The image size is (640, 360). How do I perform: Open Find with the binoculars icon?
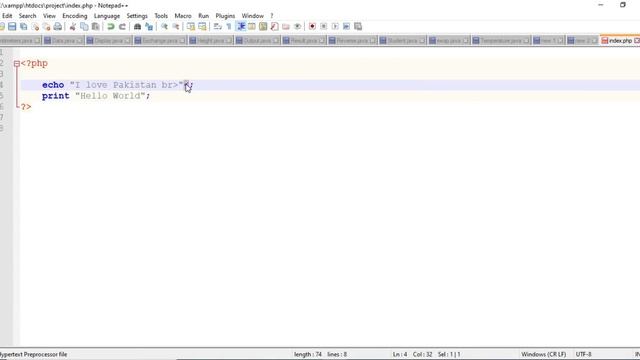tap(138, 27)
